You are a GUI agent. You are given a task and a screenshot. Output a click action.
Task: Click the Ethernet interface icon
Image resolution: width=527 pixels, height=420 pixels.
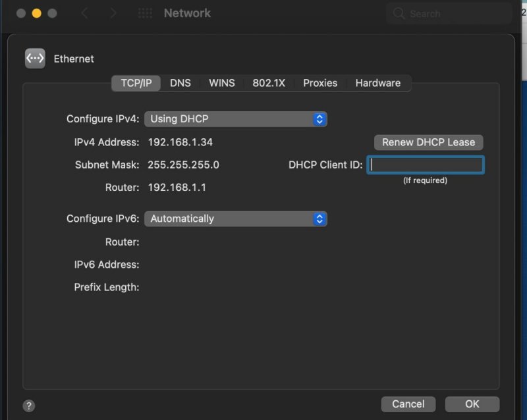pos(35,59)
